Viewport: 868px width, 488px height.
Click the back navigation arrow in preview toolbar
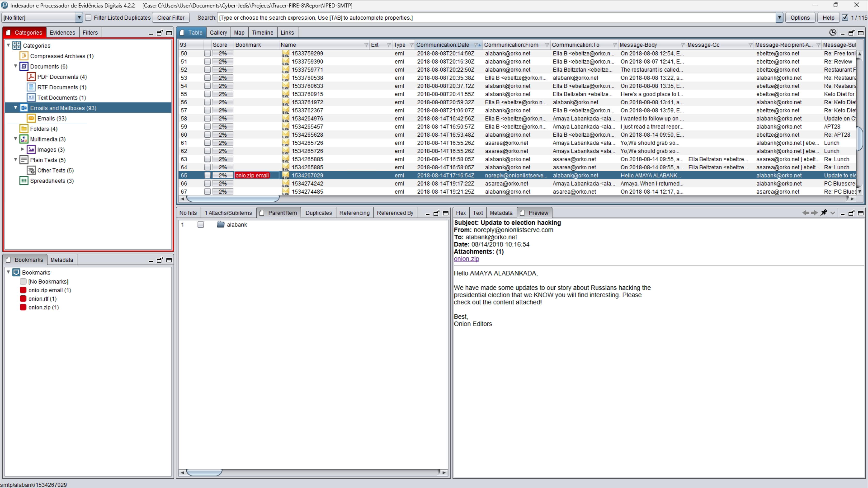point(806,213)
